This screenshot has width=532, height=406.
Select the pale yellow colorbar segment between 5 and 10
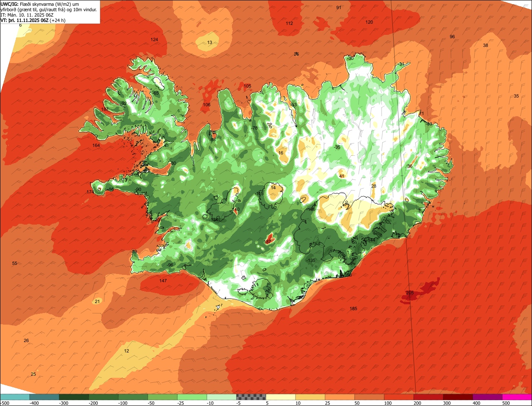pos(281,397)
